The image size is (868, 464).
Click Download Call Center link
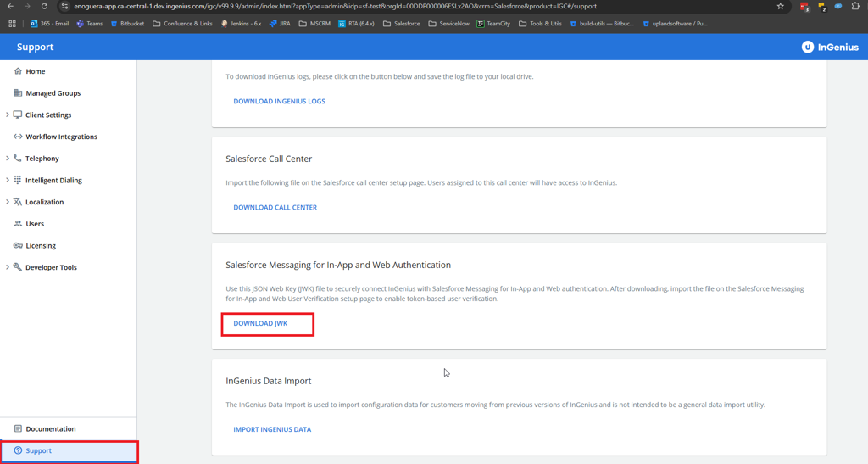click(275, 207)
